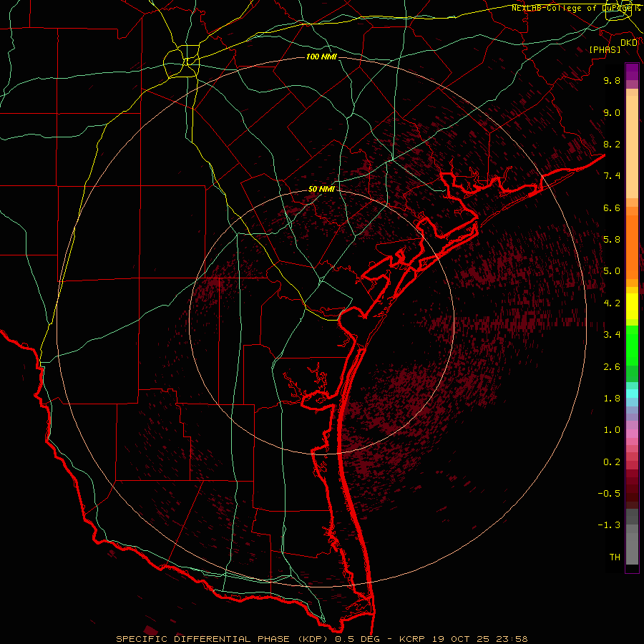The height and width of the screenshot is (644, 644).
Task: Select the yellow band of the color bar
Action: (632, 306)
